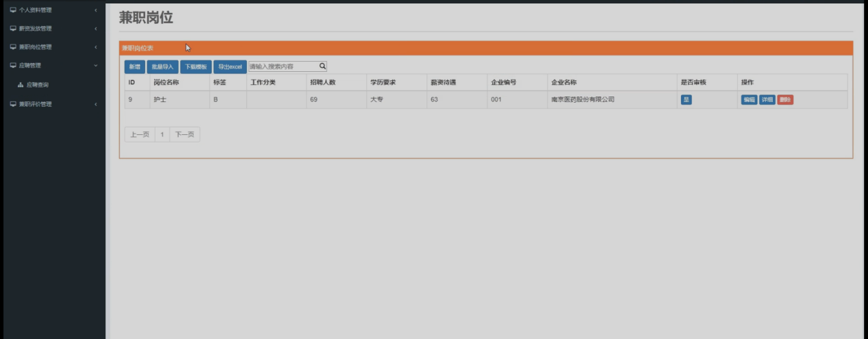Expand the 薪资发放管理 chevron
Screen dimensions: 868x339
(96, 28)
